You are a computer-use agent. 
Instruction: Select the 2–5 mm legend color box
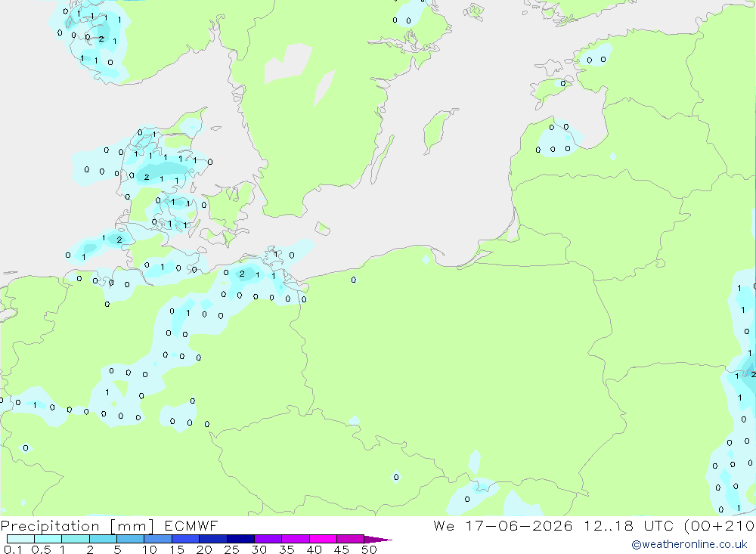pyautogui.click(x=103, y=539)
